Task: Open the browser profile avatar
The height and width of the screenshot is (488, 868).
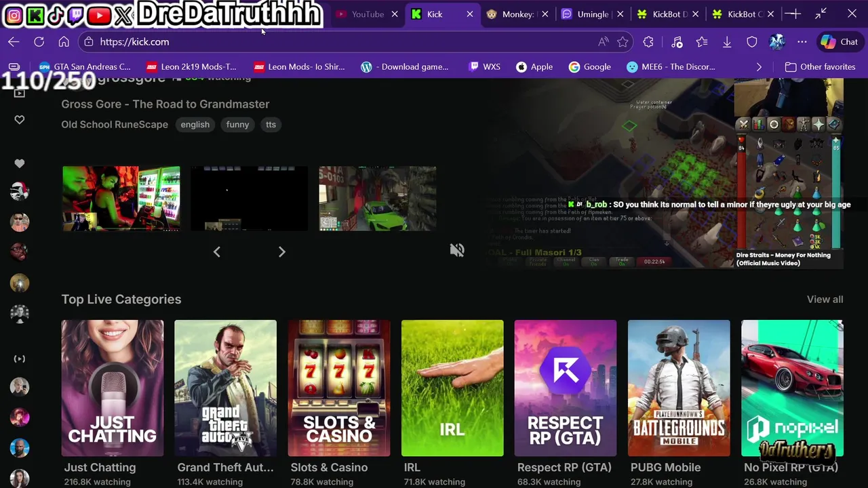Action: tap(777, 42)
